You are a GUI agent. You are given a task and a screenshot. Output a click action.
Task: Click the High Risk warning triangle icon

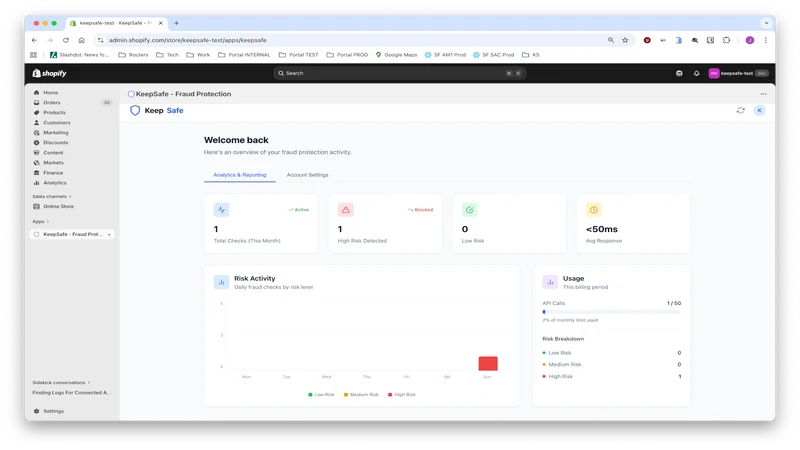[x=345, y=210]
